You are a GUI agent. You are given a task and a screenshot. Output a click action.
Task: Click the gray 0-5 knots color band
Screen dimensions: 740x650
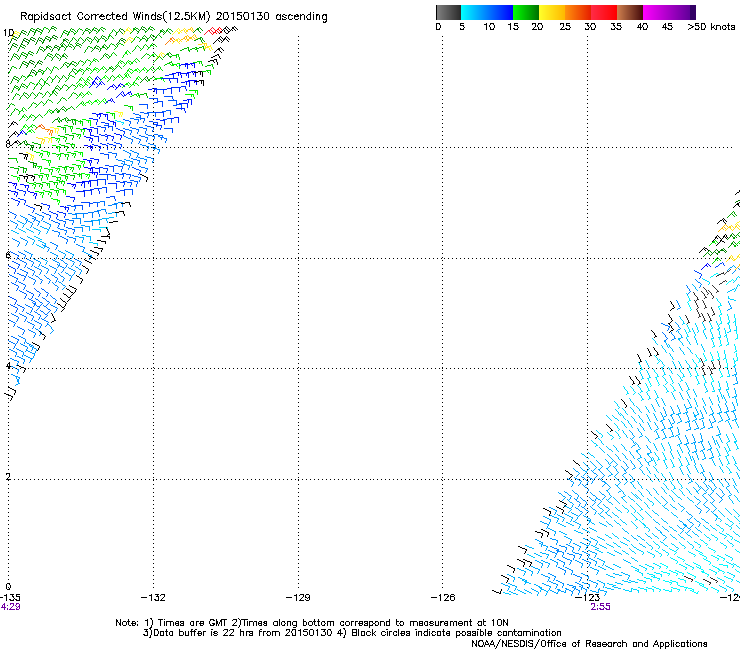pos(448,12)
